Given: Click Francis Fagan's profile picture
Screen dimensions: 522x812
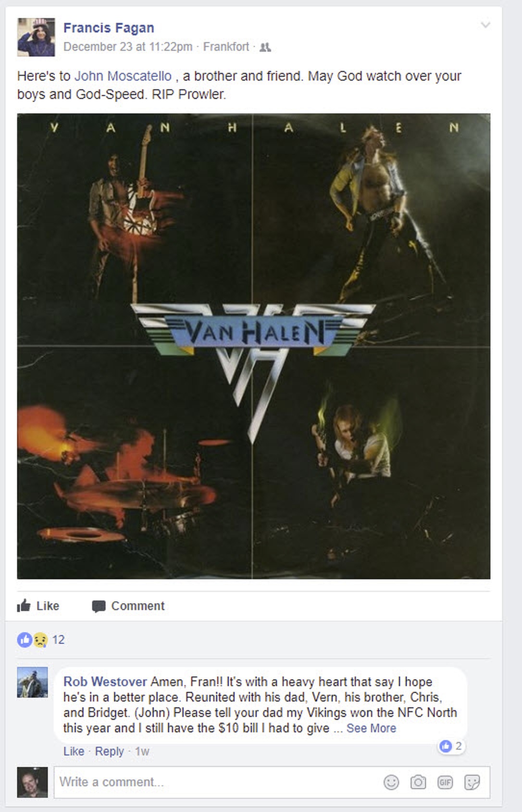Looking at the screenshot, I should 36,37.
